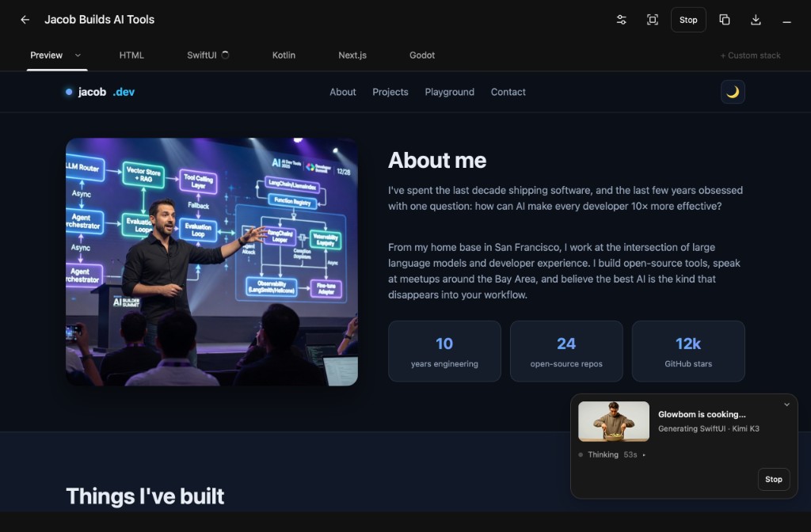
Task: Click the conference talk hero image
Action: [x=211, y=261]
